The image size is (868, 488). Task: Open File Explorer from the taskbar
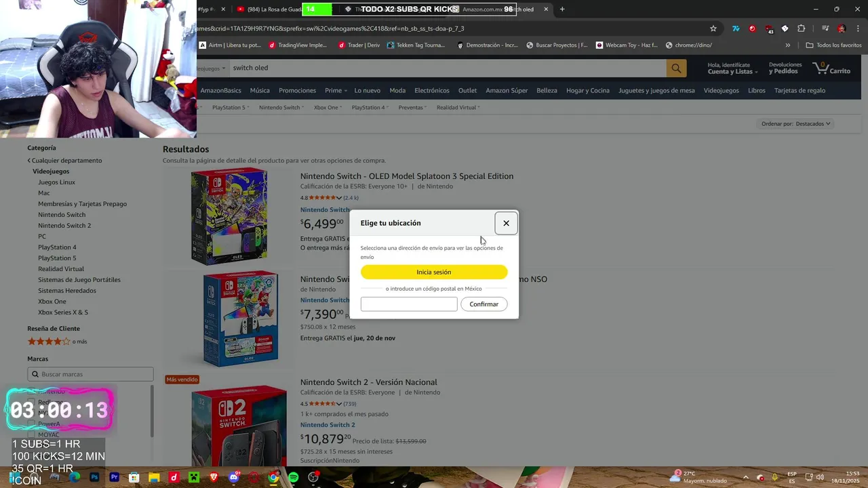[x=154, y=478]
